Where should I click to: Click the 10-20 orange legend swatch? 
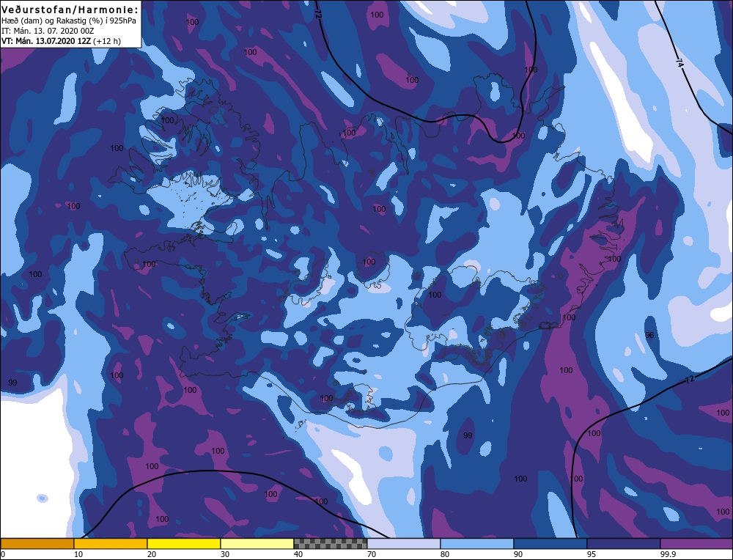point(111,543)
